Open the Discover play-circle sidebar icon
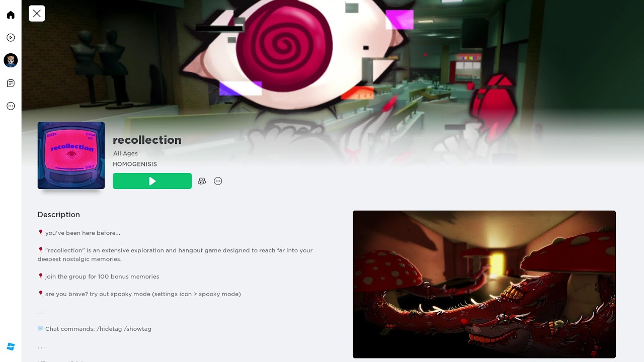The width and height of the screenshot is (644, 362). click(11, 38)
